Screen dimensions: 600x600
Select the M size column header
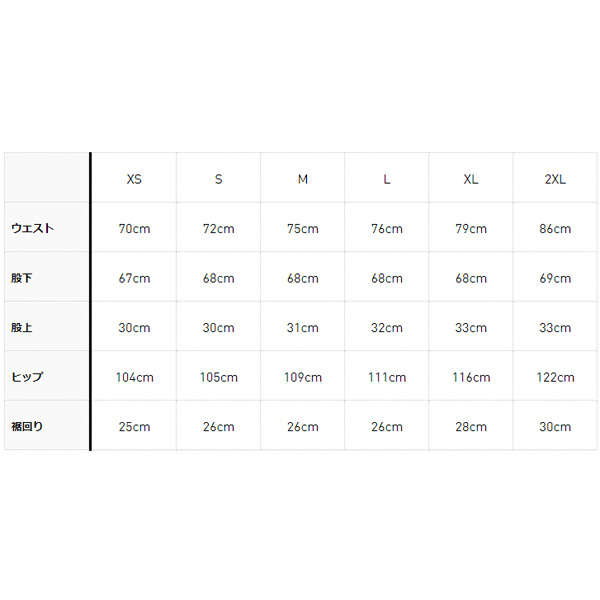point(303,179)
